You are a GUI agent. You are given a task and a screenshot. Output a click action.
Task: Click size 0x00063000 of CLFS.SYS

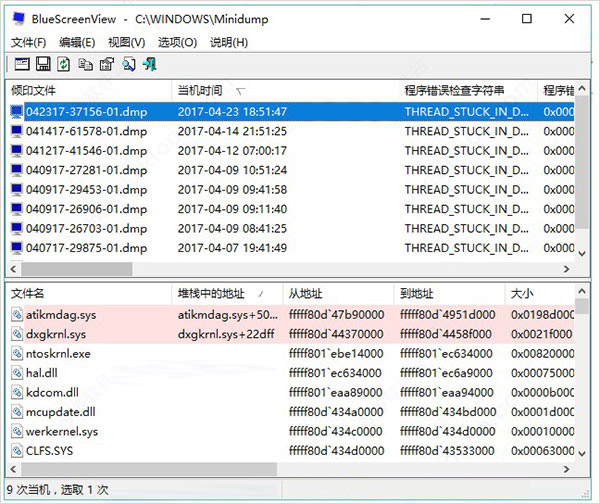pyautogui.click(x=543, y=451)
